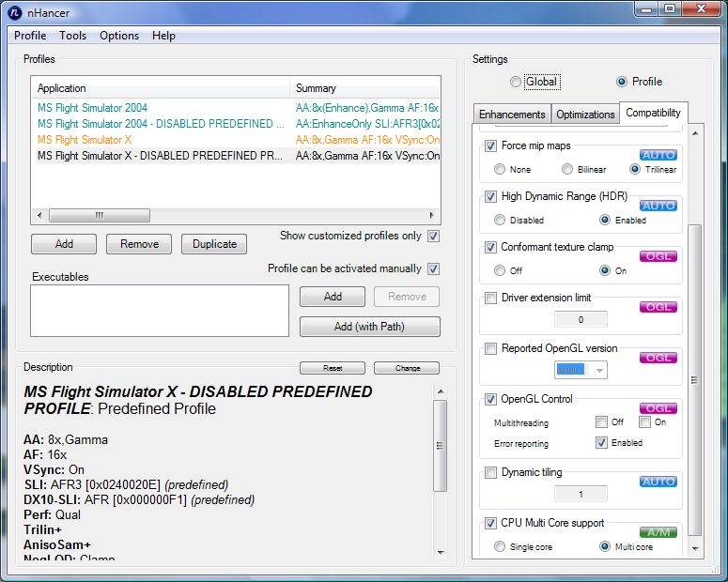Select the Bilinear mip map option
Image resolution: width=728 pixels, height=582 pixels.
click(x=567, y=170)
